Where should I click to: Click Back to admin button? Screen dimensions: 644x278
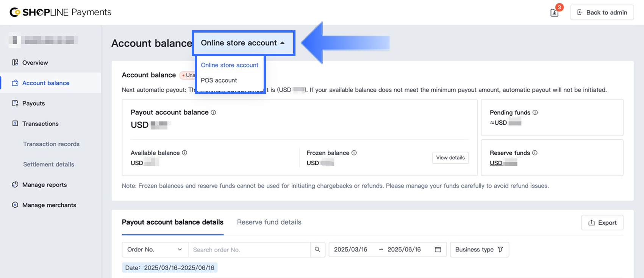tap(602, 12)
